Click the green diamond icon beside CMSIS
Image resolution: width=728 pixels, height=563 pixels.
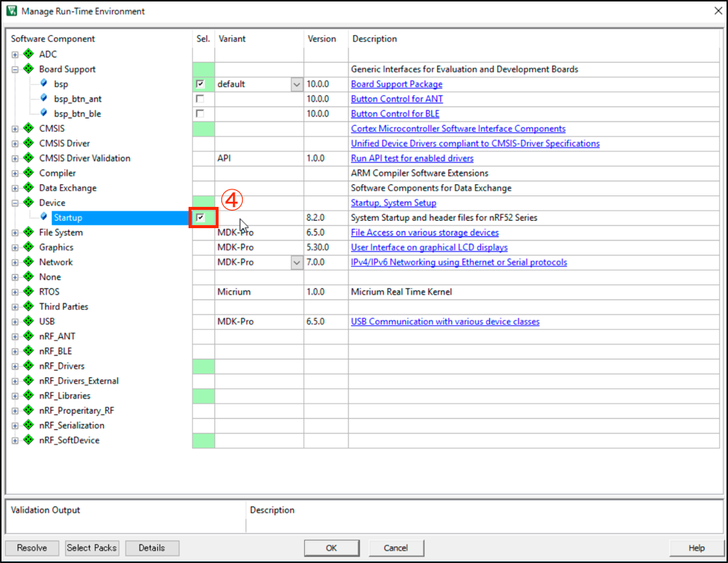click(29, 129)
